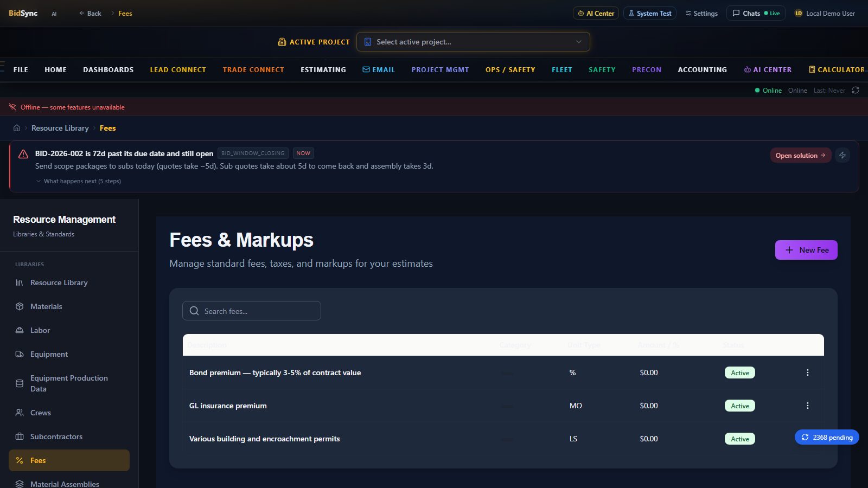Open the PRECON menu

point(647,69)
